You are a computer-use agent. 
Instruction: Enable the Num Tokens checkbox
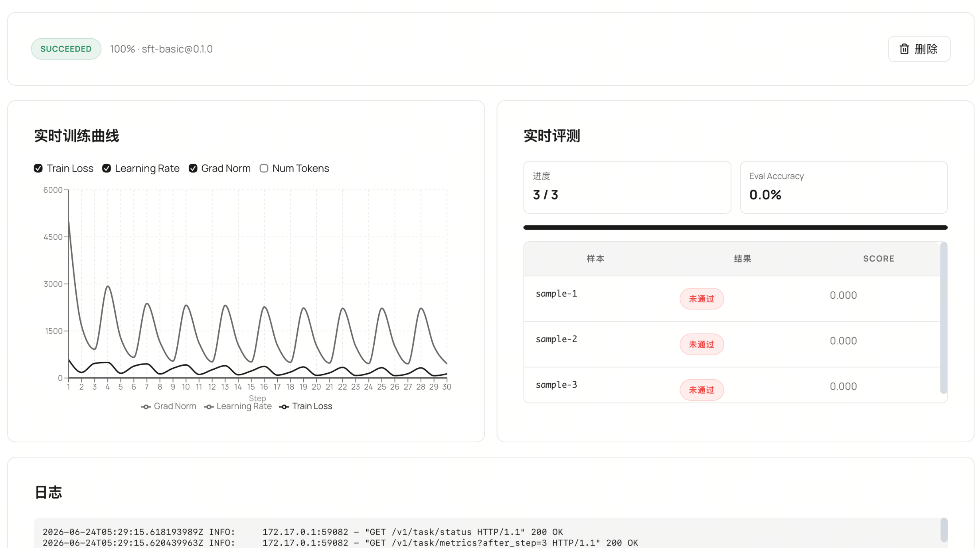264,168
